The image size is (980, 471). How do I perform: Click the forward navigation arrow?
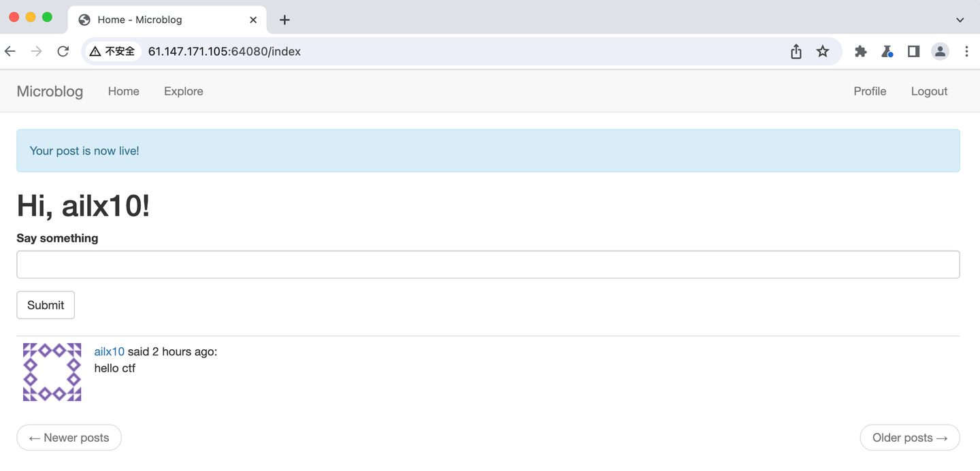click(x=36, y=51)
